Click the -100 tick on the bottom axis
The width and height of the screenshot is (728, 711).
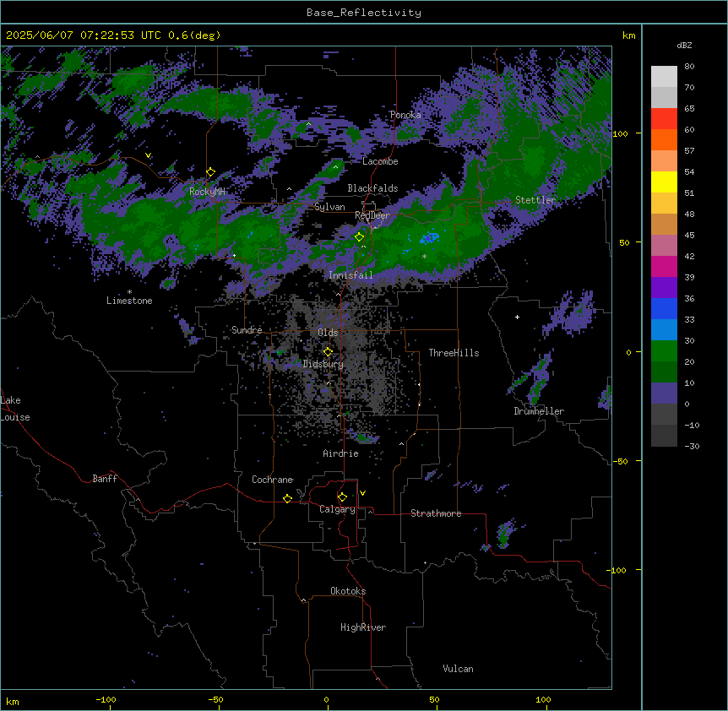tap(106, 699)
